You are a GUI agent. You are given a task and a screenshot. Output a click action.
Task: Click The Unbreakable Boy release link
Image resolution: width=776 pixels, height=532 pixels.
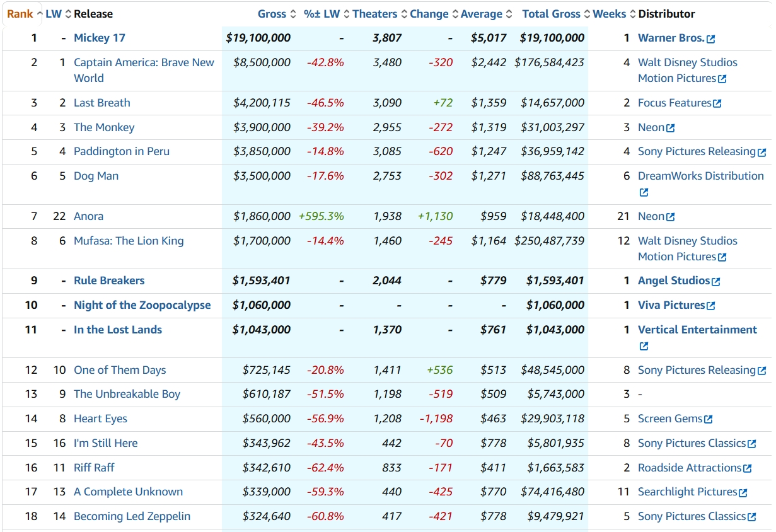point(127,394)
